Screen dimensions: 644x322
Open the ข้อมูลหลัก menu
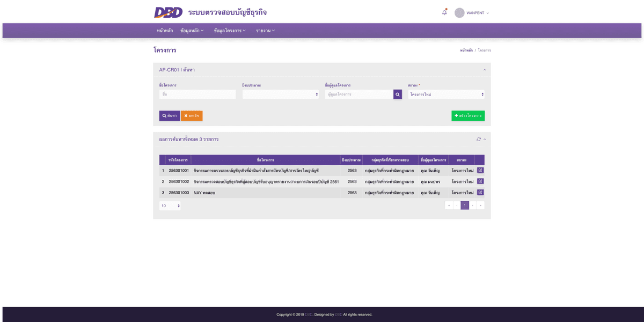(192, 31)
